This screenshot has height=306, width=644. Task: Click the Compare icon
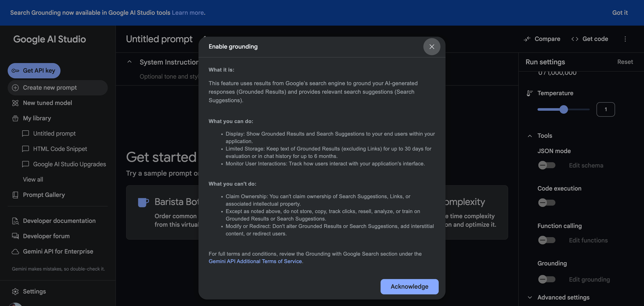527,39
